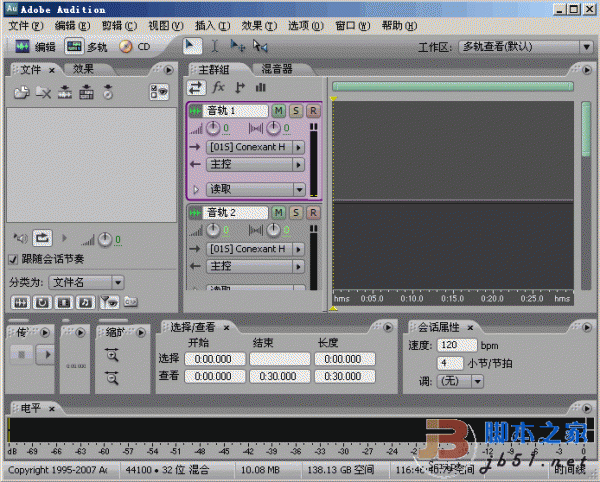Open 音轨 1 读取 automation dropdown
Viewport: 600px width, 482px height.
(x=299, y=189)
